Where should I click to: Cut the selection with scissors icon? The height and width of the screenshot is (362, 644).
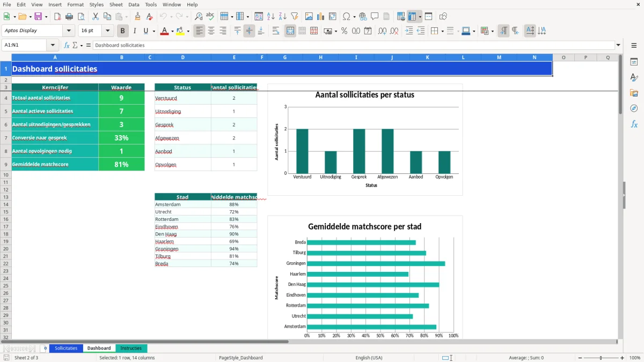point(96,17)
